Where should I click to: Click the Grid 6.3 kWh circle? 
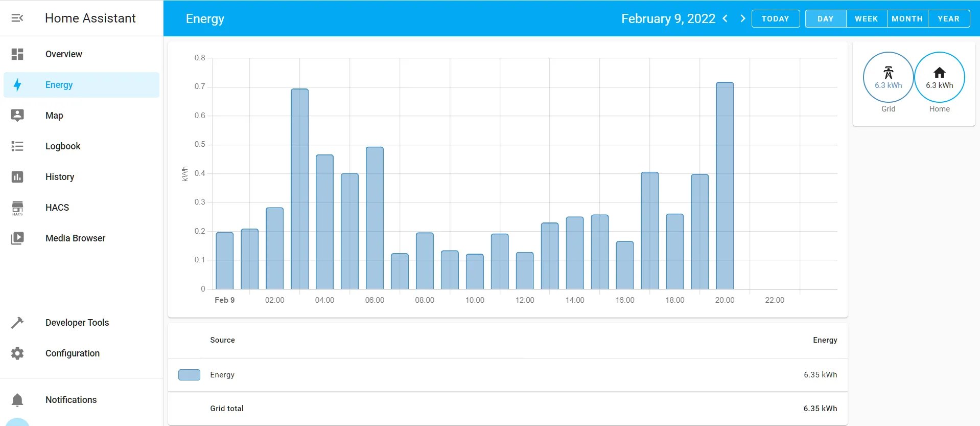[889, 77]
